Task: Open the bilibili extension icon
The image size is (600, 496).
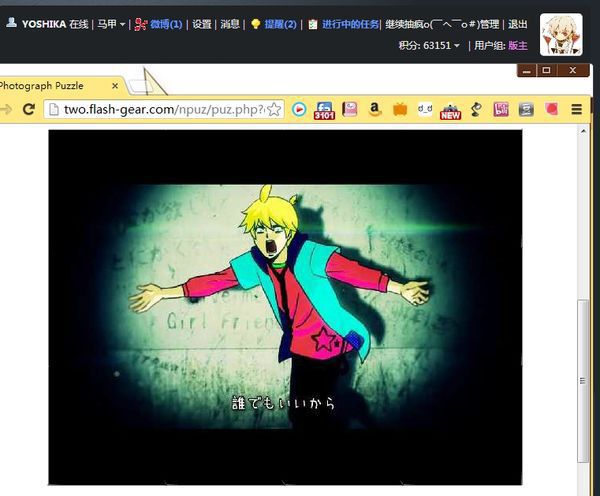Action: click(500, 109)
